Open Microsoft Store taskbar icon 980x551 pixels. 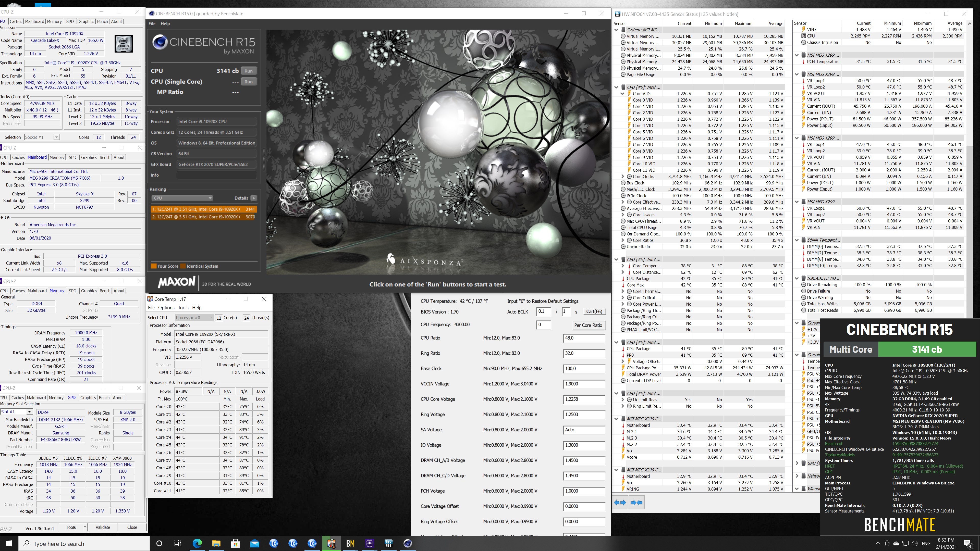[235, 543]
